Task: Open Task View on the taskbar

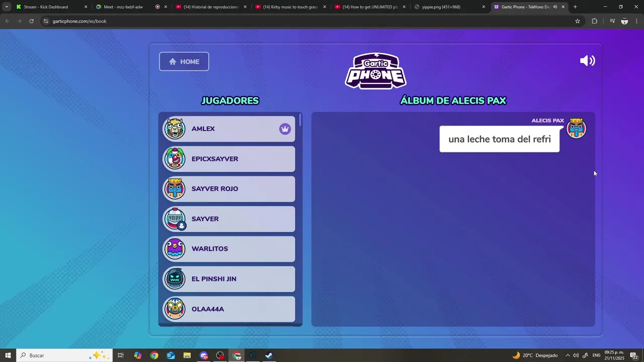Action: point(121,355)
